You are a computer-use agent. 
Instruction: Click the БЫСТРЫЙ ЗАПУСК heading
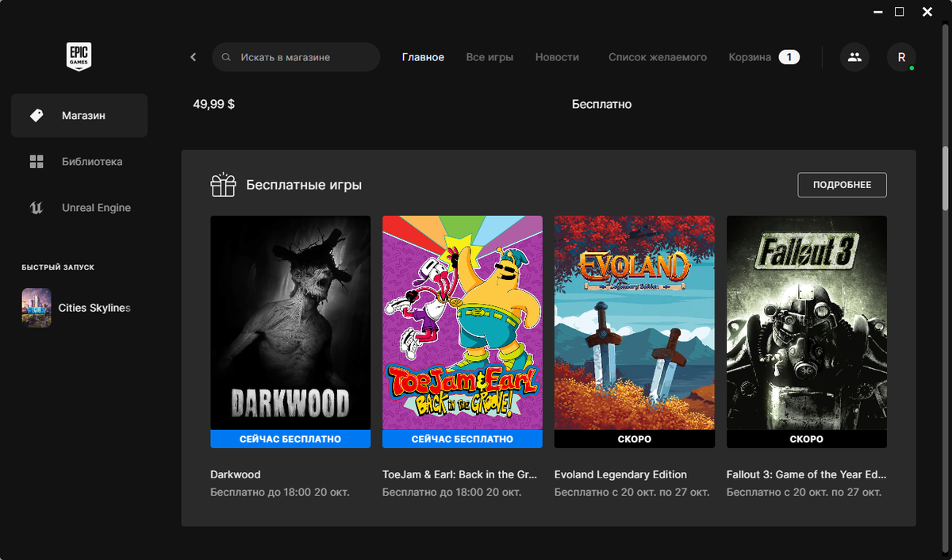58,268
